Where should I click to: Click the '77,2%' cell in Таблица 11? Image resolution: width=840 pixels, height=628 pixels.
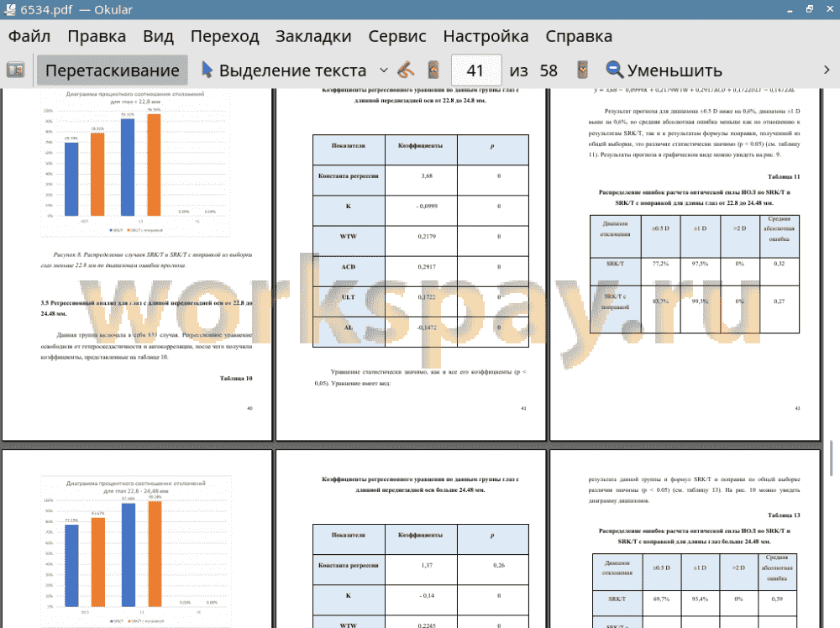click(660, 271)
